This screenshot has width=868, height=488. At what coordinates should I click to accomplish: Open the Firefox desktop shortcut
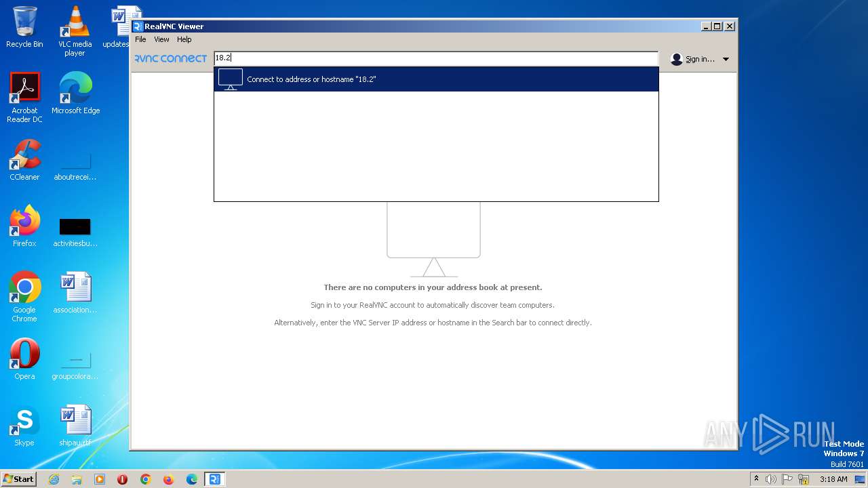[x=24, y=226]
